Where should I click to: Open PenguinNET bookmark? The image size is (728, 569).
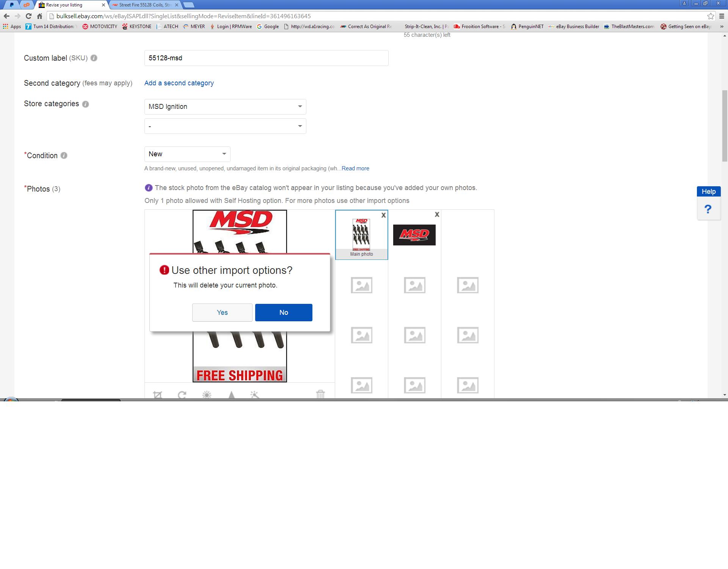(527, 27)
